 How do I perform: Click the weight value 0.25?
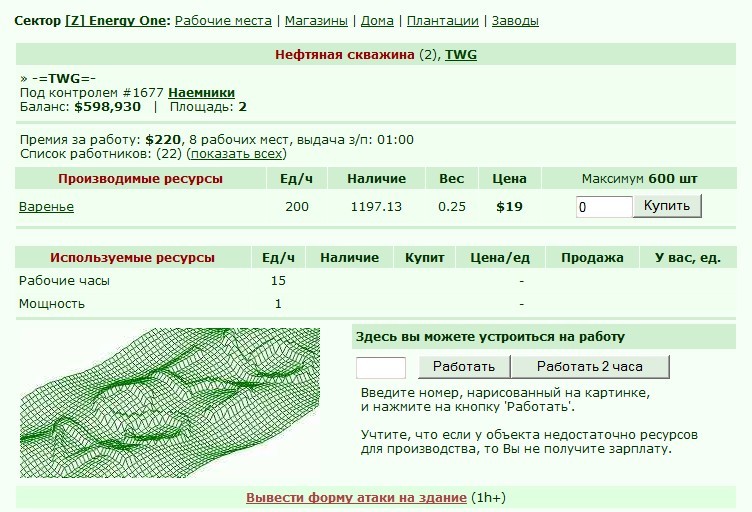click(452, 207)
